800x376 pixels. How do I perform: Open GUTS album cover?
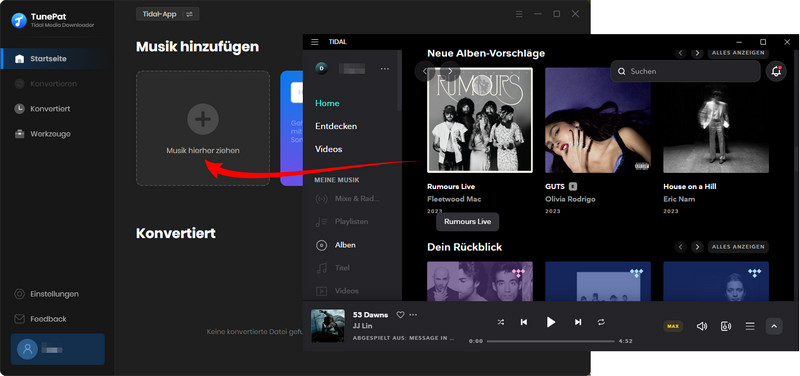click(598, 120)
